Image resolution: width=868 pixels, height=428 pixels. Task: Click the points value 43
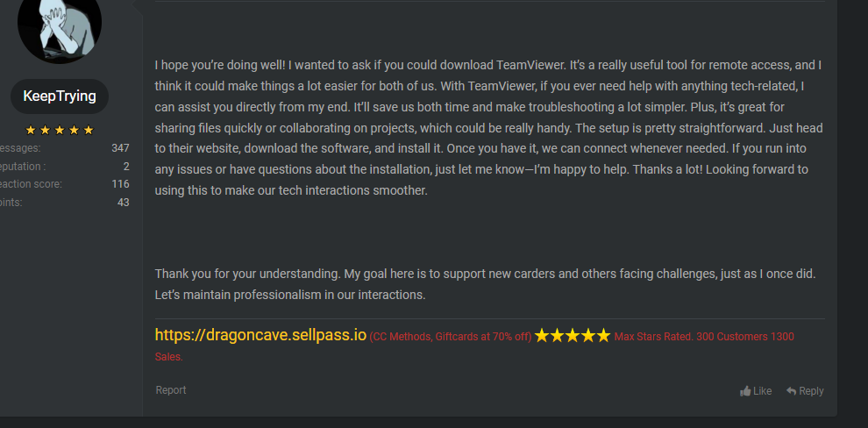click(123, 203)
